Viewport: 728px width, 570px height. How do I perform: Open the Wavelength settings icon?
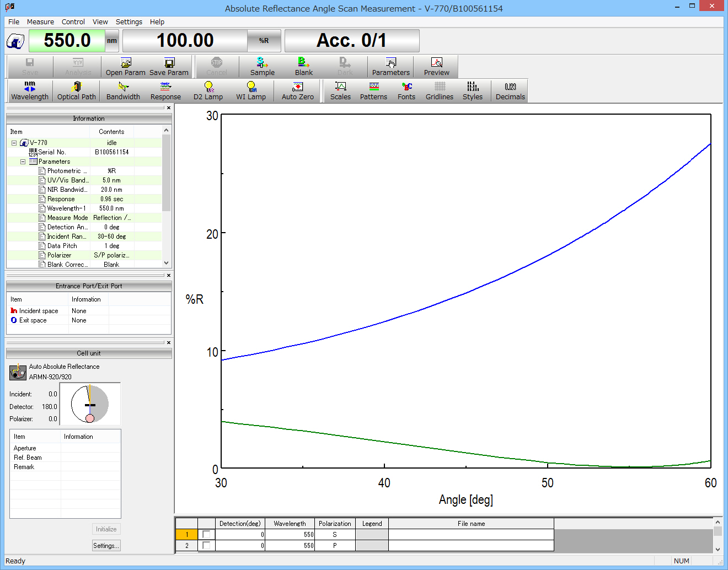30,90
